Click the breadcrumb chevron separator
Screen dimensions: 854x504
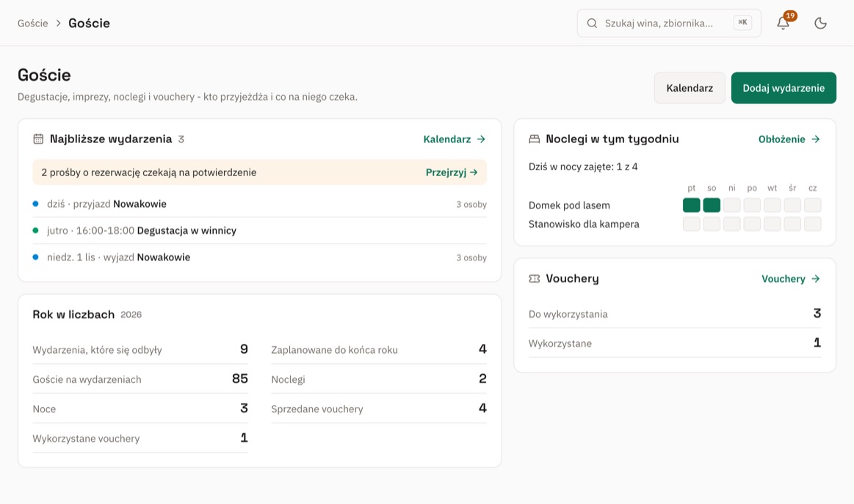[58, 23]
